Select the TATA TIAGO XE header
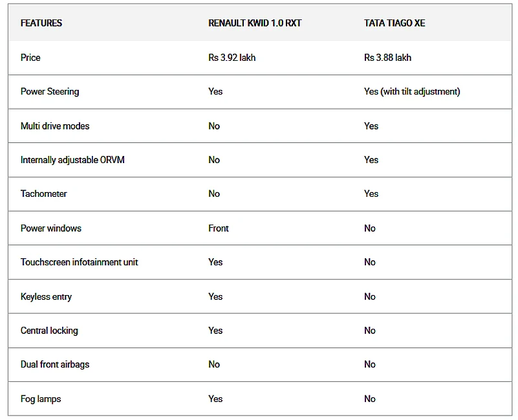Viewport: 518px width, 420px height. [394, 23]
